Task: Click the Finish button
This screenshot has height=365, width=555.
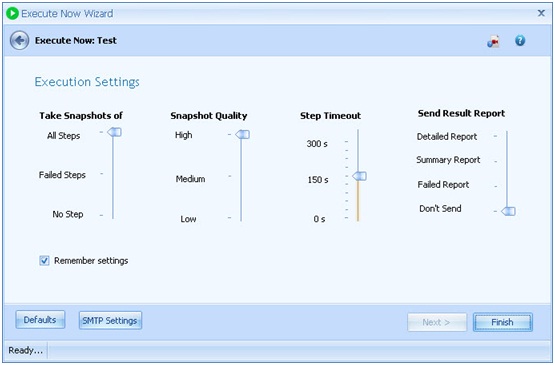Action: pyautogui.click(x=503, y=322)
